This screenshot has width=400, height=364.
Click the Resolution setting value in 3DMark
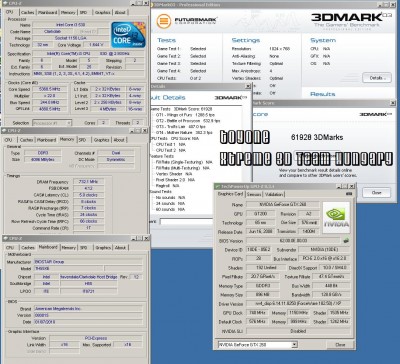point(279,49)
